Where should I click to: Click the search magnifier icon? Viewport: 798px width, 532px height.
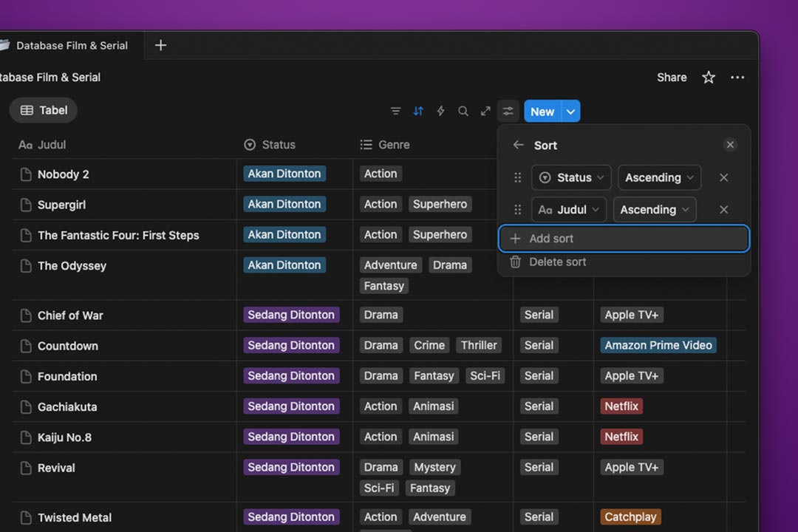(463, 111)
